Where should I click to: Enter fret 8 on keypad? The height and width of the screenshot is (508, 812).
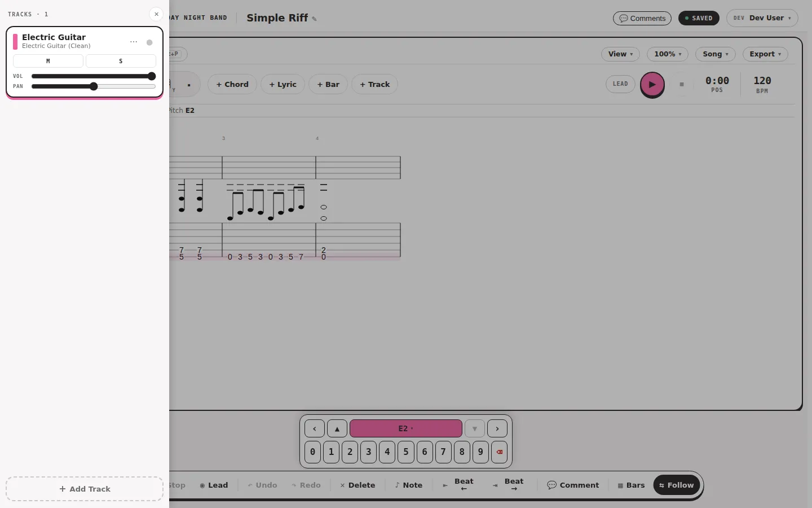coord(462,452)
